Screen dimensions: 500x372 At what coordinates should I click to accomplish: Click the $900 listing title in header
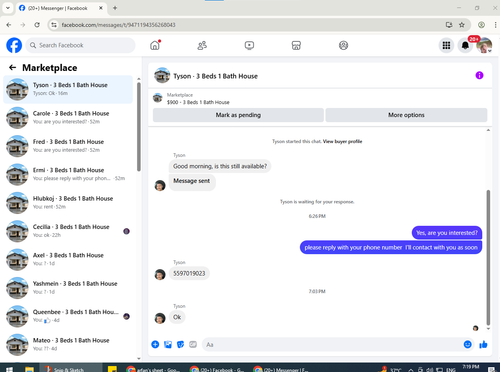[x=198, y=102]
